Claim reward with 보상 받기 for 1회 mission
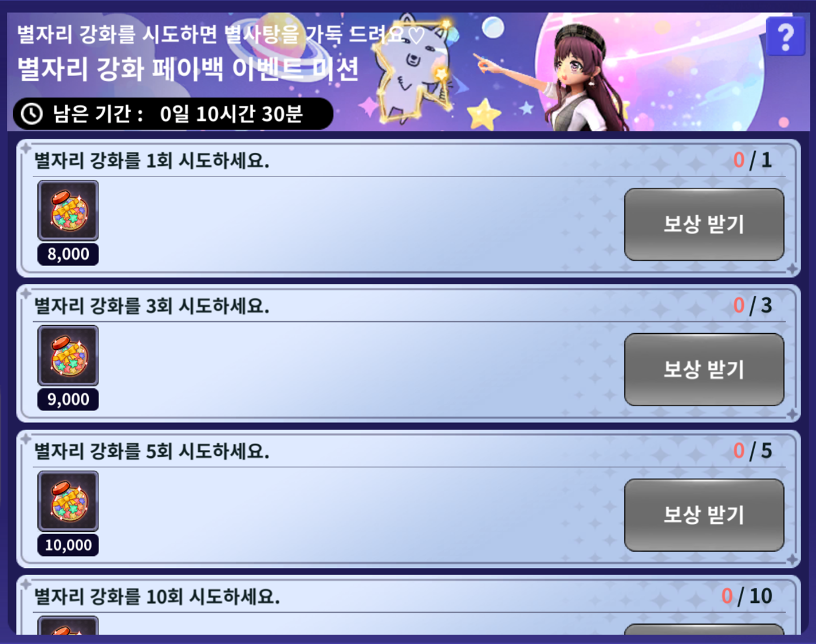Screen dimensions: 816x644 pyautogui.click(x=704, y=224)
